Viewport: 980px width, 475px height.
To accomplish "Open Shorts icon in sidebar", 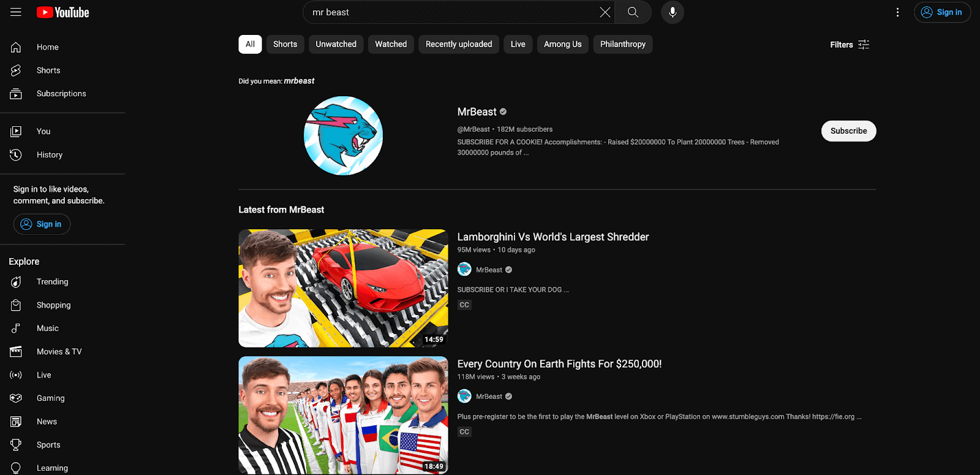I will tap(16, 70).
